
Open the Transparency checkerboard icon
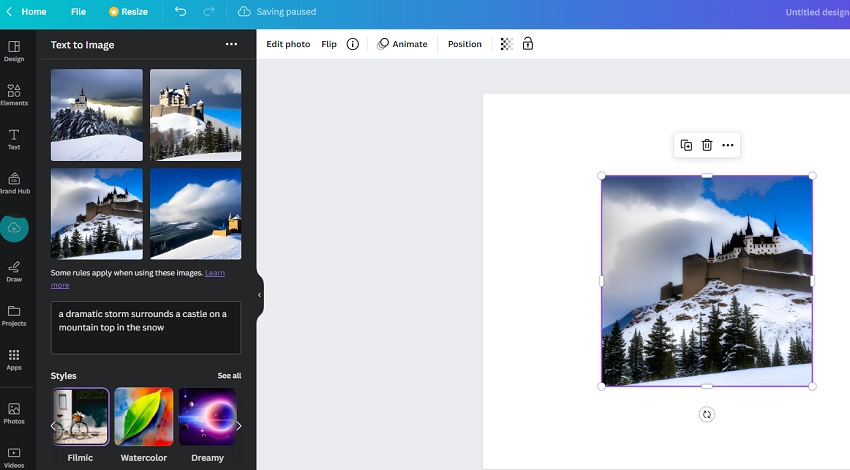click(506, 44)
